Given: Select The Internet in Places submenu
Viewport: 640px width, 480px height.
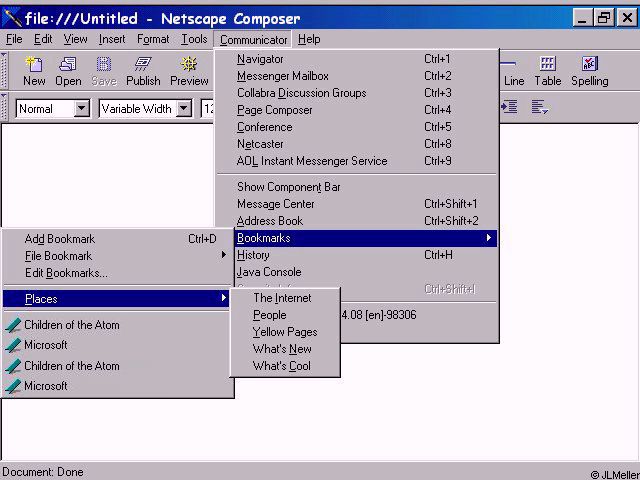Looking at the screenshot, I should [x=285, y=298].
